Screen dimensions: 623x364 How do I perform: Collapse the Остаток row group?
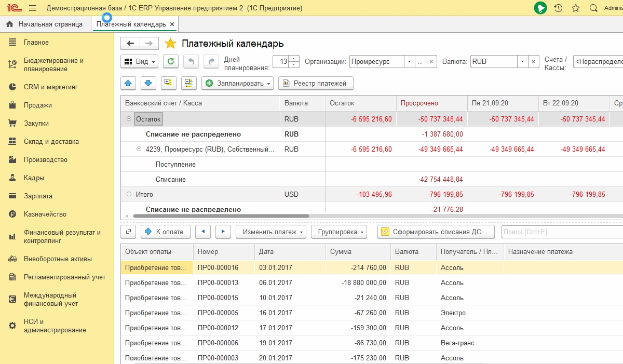[129, 119]
